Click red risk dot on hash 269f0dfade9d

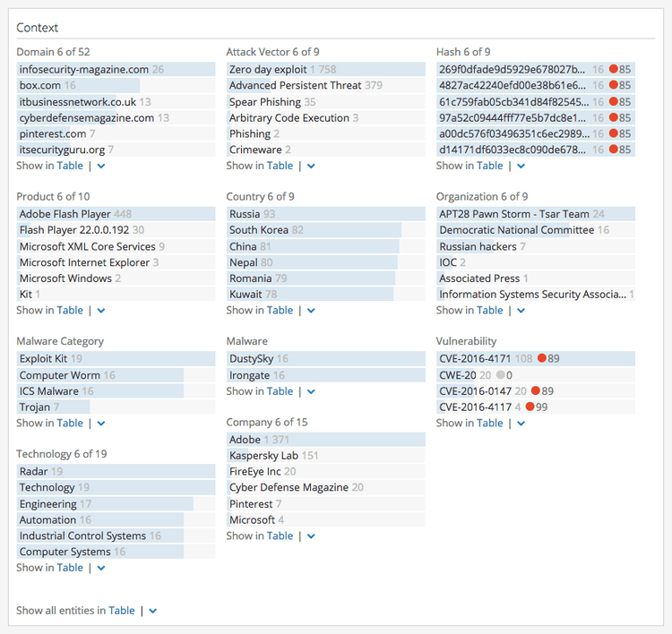click(x=614, y=69)
